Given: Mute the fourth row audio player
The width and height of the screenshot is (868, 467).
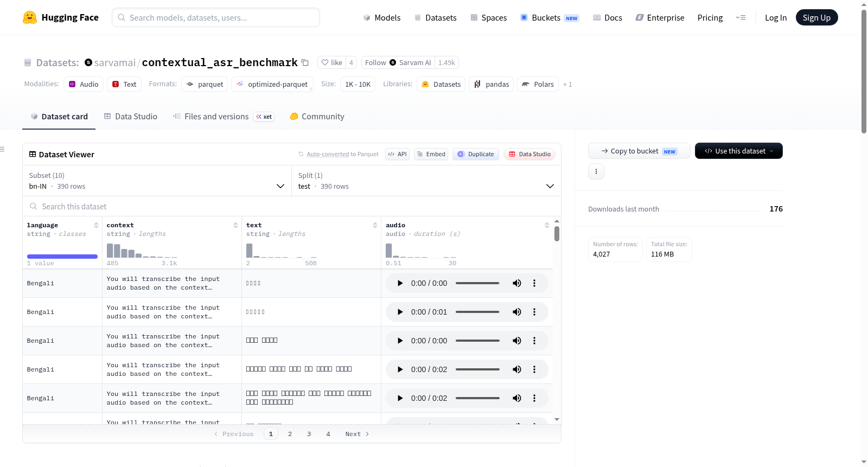Looking at the screenshot, I should click(517, 369).
